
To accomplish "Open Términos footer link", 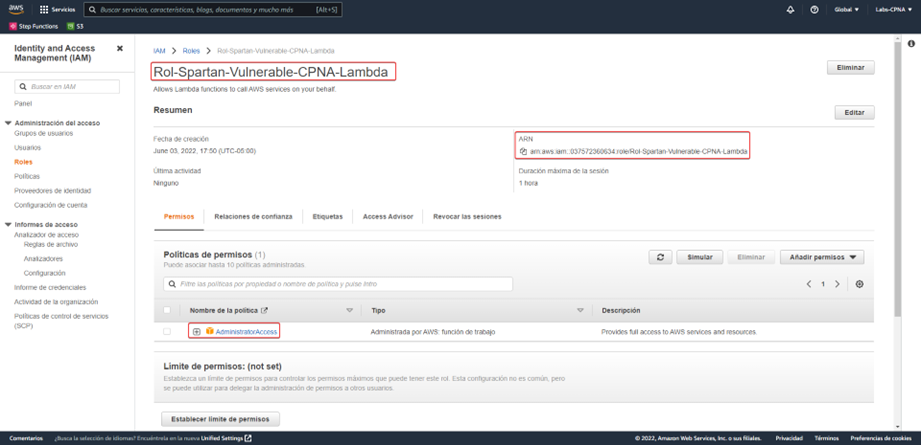I will pos(826,438).
